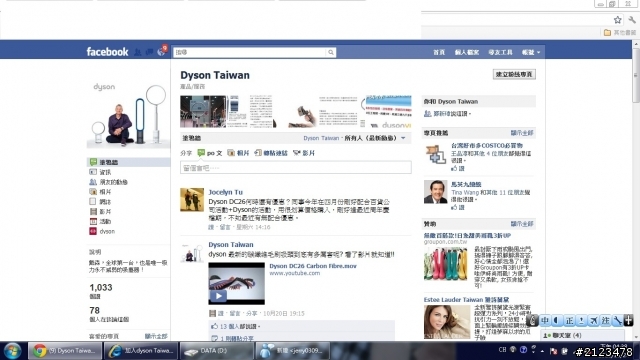Viewport: 640px width, 360px height.
Task: Open Estee Lauder Taiwan ad title
Action: [x=466, y=300]
